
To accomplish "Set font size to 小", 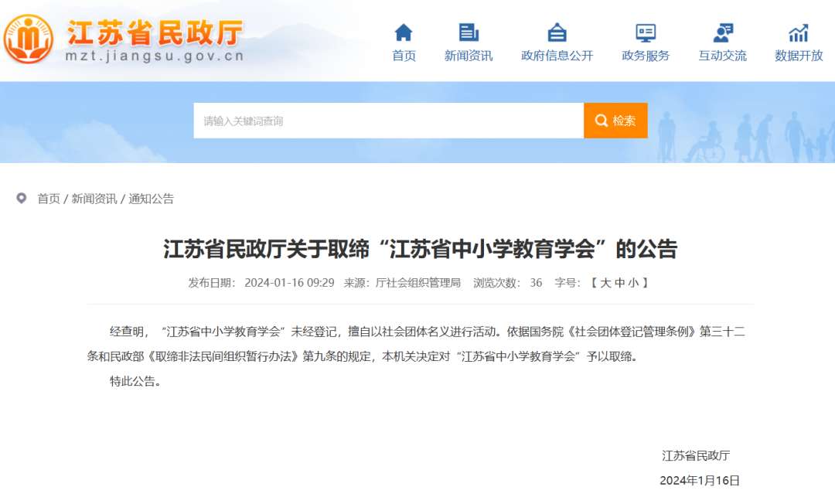I will [633, 283].
